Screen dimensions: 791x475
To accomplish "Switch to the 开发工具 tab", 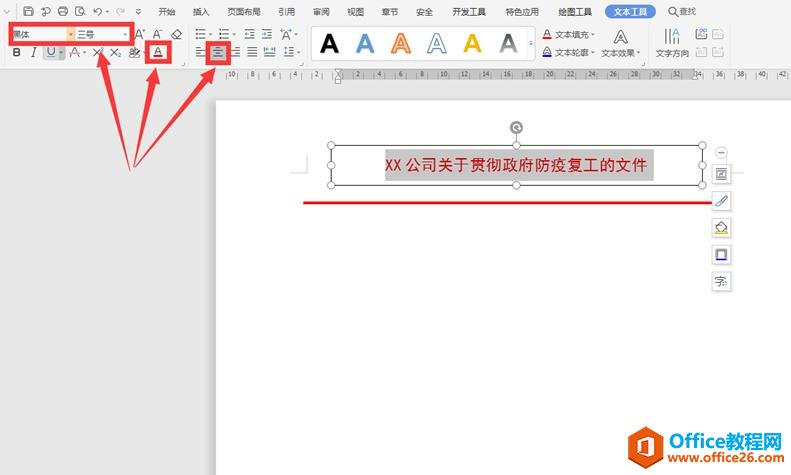I will pyautogui.click(x=469, y=12).
